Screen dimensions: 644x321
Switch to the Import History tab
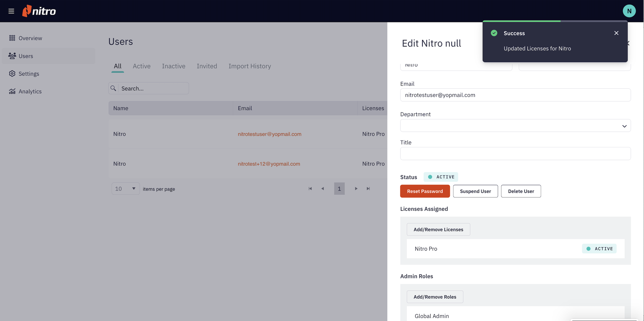click(x=250, y=66)
